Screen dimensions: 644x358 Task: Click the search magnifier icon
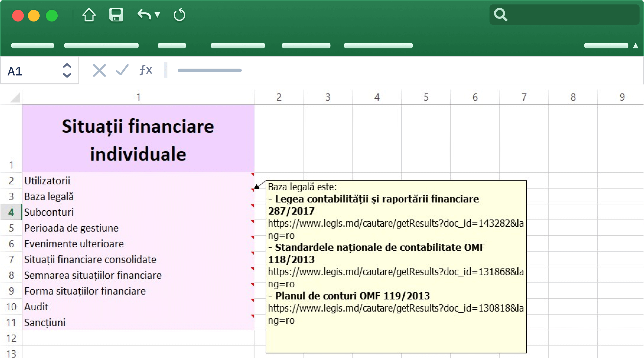[x=500, y=15]
